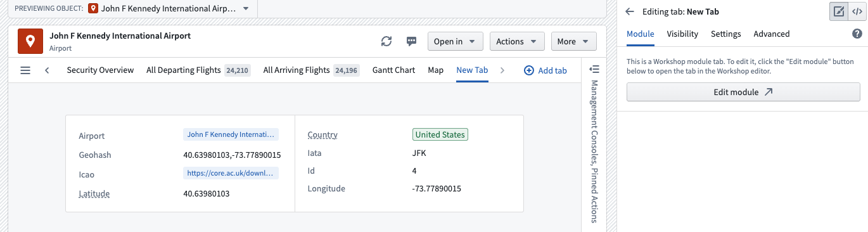868x232 pixels.
Task: Click the John F Kennedy International Airport title
Action: pos(120,36)
